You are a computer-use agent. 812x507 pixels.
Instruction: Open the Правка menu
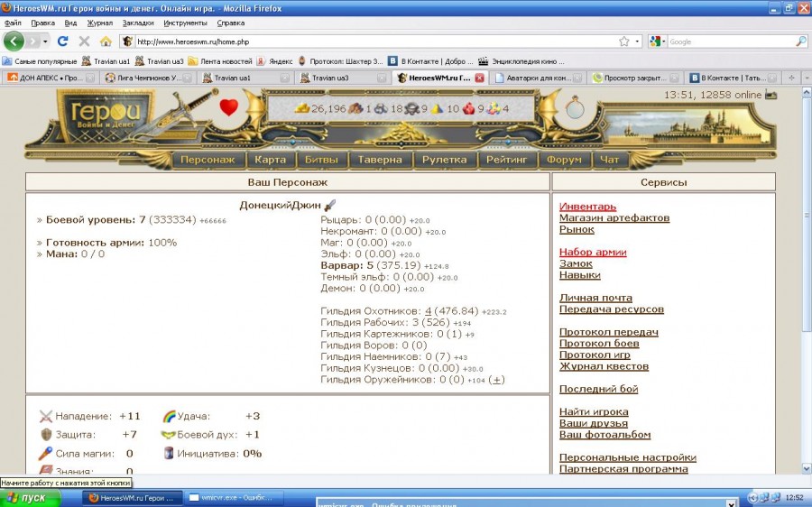tap(43, 23)
